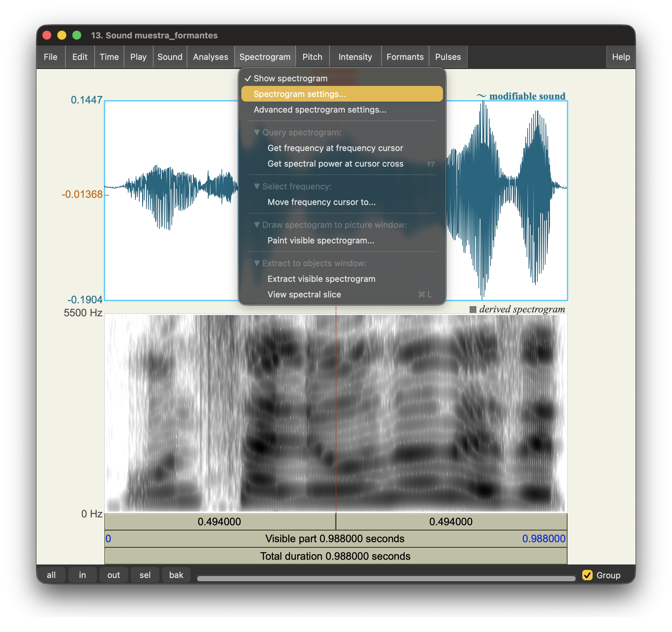Image resolution: width=672 pixels, height=632 pixels.
Task: Click the red close window button
Action: tap(47, 35)
